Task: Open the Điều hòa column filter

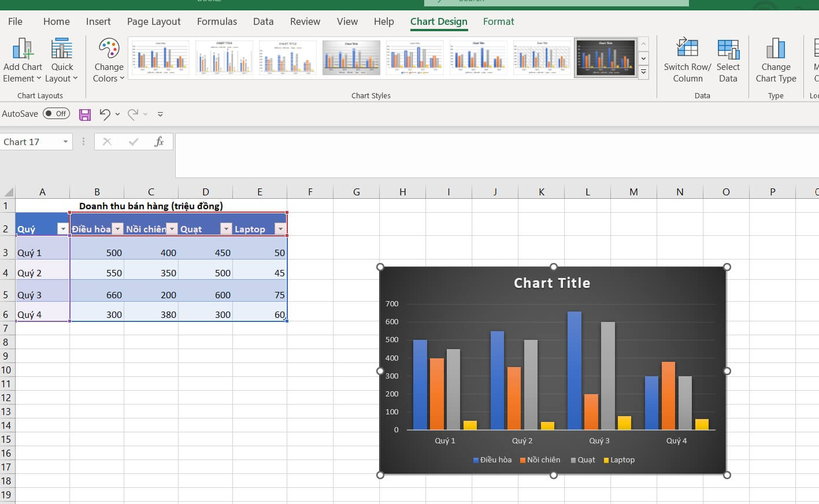Action: pos(117,229)
